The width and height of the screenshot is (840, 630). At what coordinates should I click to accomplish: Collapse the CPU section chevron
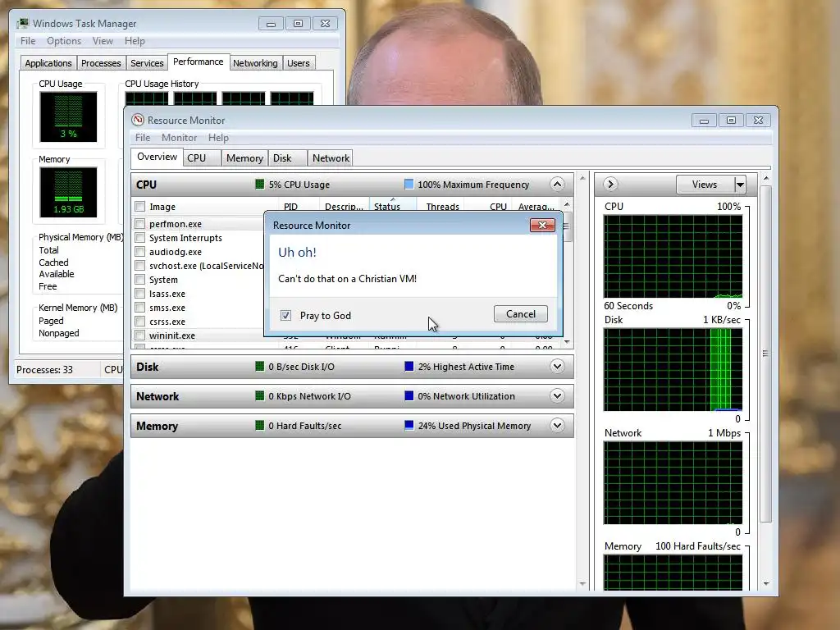(x=557, y=185)
